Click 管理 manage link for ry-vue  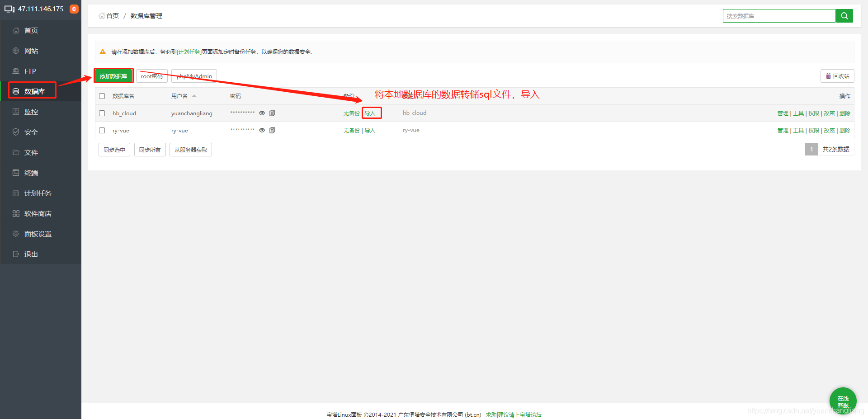coord(783,130)
